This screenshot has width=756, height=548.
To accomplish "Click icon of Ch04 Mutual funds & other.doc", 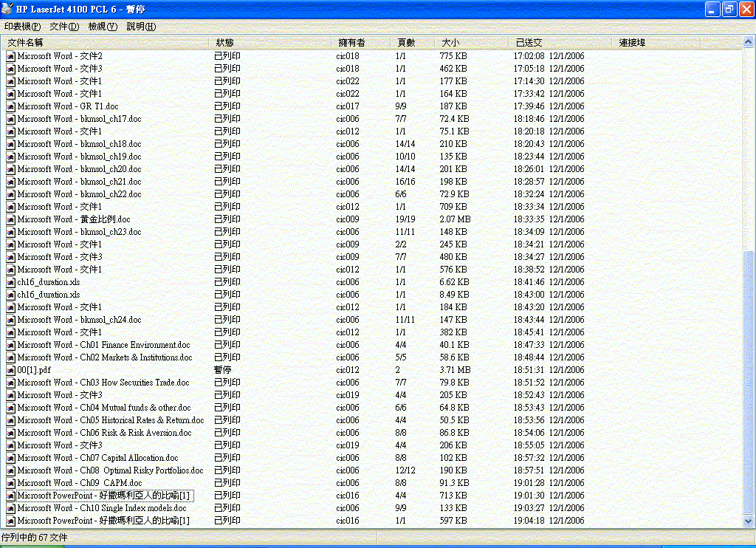I will (10, 408).
